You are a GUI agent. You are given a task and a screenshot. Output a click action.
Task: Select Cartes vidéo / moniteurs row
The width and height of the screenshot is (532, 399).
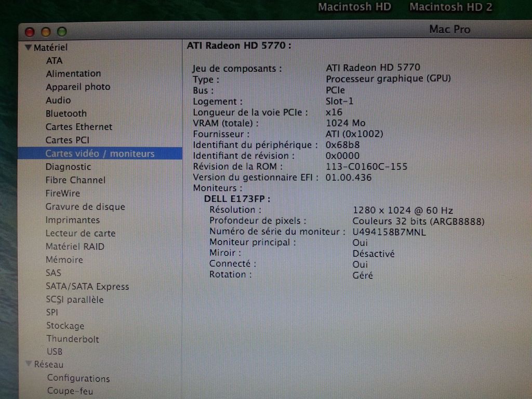(x=100, y=153)
